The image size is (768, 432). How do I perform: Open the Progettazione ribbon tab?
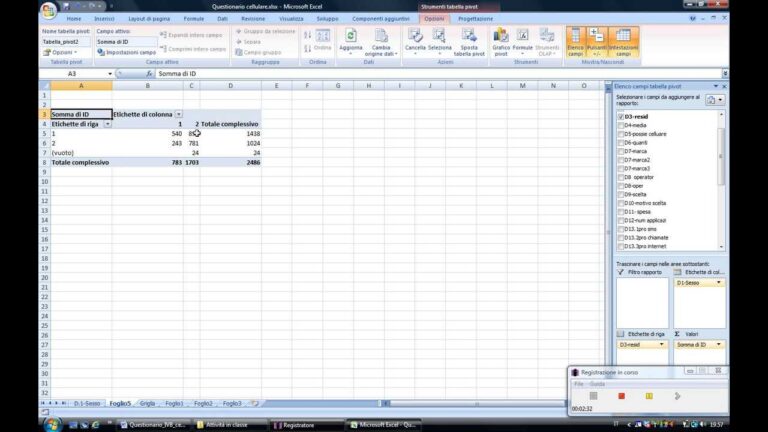click(475, 19)
